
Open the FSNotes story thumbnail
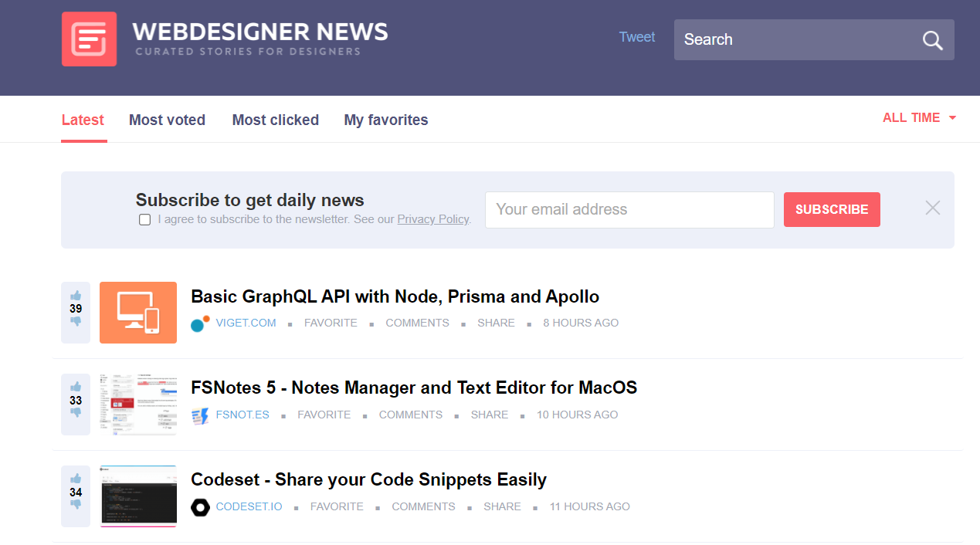pos(138,405)
